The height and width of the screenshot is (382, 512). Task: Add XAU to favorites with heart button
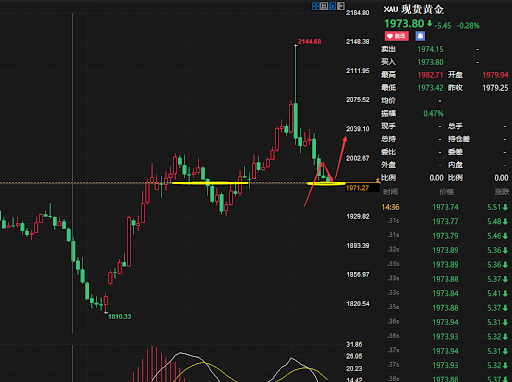[x=397, y=36]
